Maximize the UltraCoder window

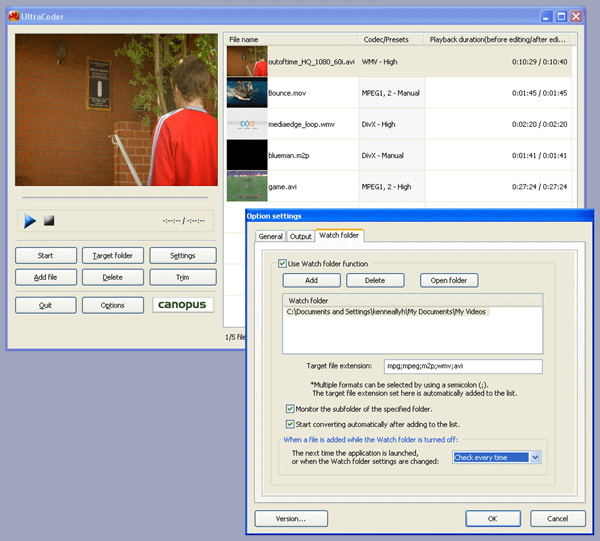point(561,16)
